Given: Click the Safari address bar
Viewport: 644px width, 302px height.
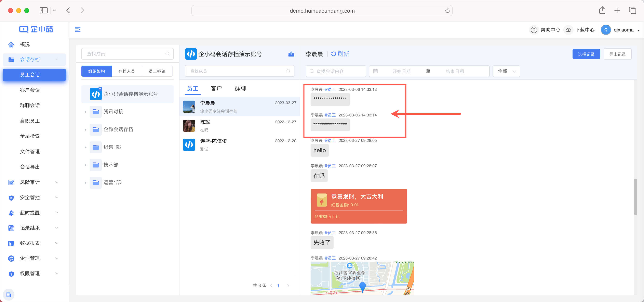Looking at the screenshot, I should point(322,11).
